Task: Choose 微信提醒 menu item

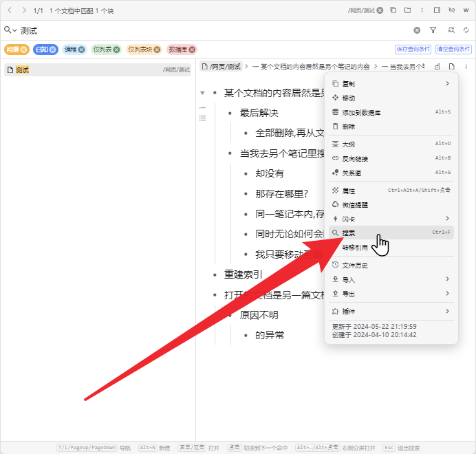Action: tap(391, 205)
